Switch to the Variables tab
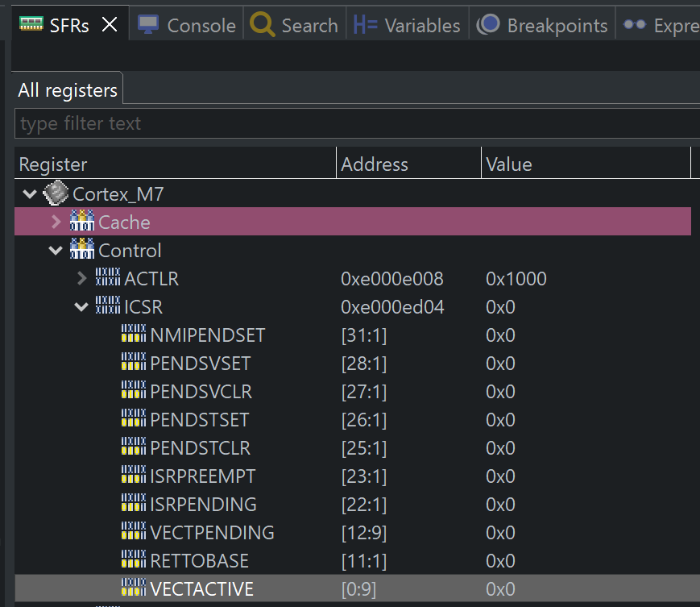 pos(406,24)
